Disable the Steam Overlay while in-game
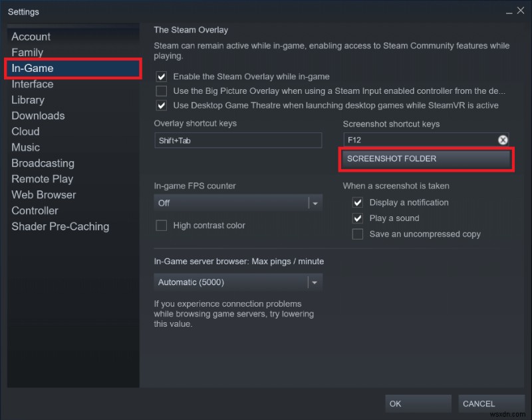This screenshot has height=420, width=532. [161, 77]
